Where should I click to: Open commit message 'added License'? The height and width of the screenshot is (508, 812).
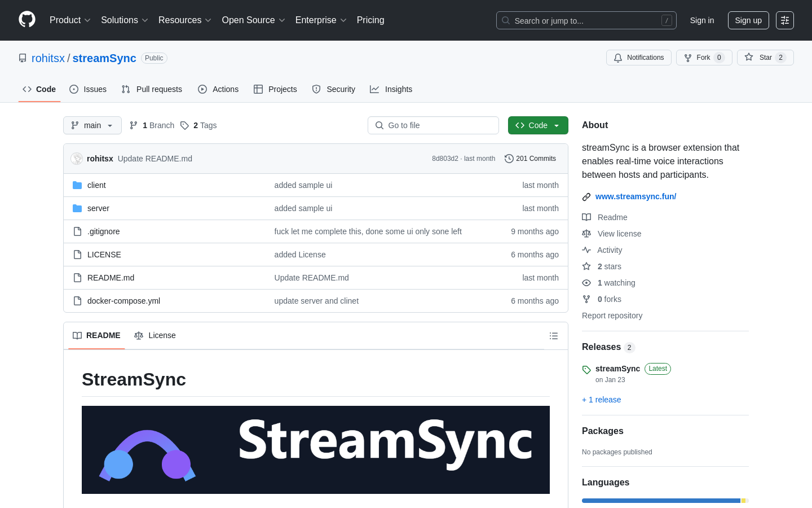click(x=300, y=255)
